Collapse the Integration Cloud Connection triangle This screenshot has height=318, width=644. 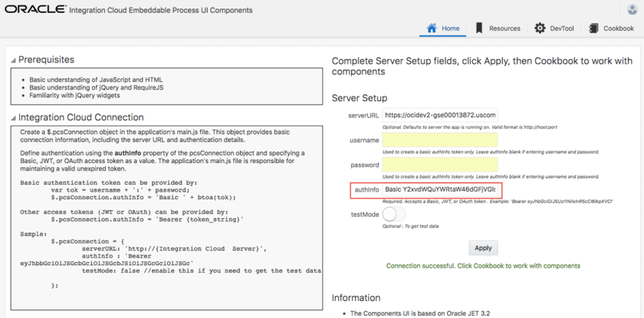coord(13,119)
